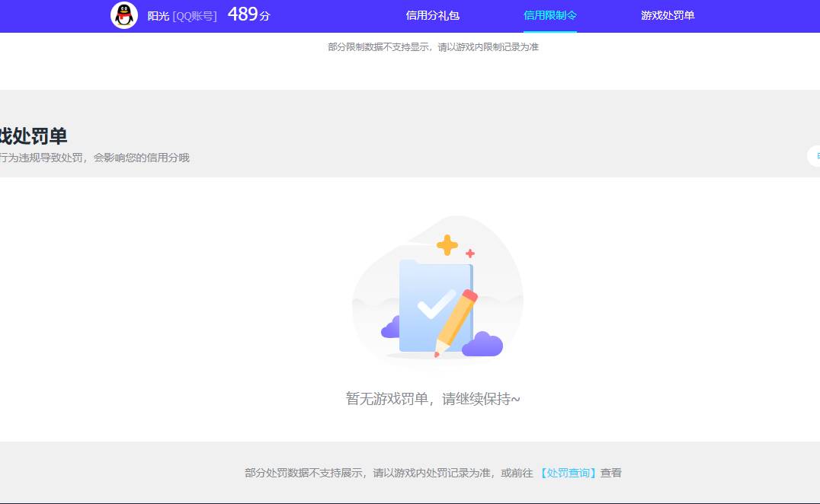820x504 pixels.
Task: Click the circular badge on the right edge
Action: click(x=815, y=156)
